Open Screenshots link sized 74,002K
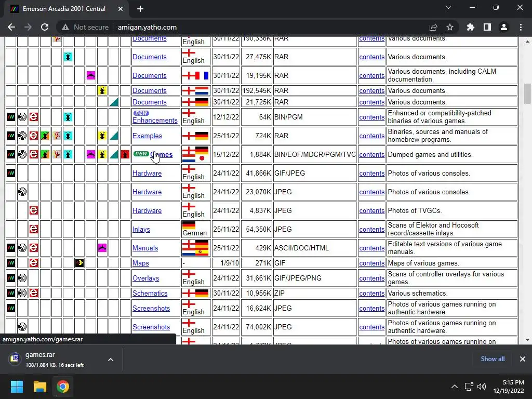 (151, 327)
